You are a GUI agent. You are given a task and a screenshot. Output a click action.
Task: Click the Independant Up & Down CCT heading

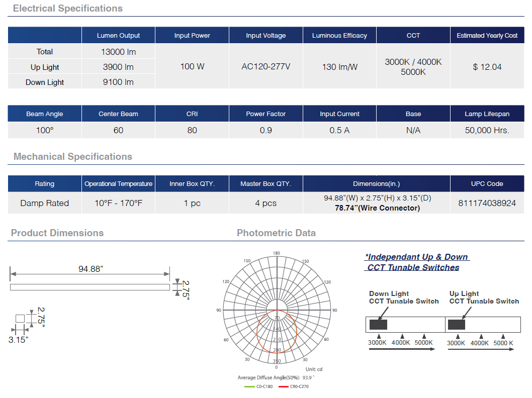tap(416, 262)
